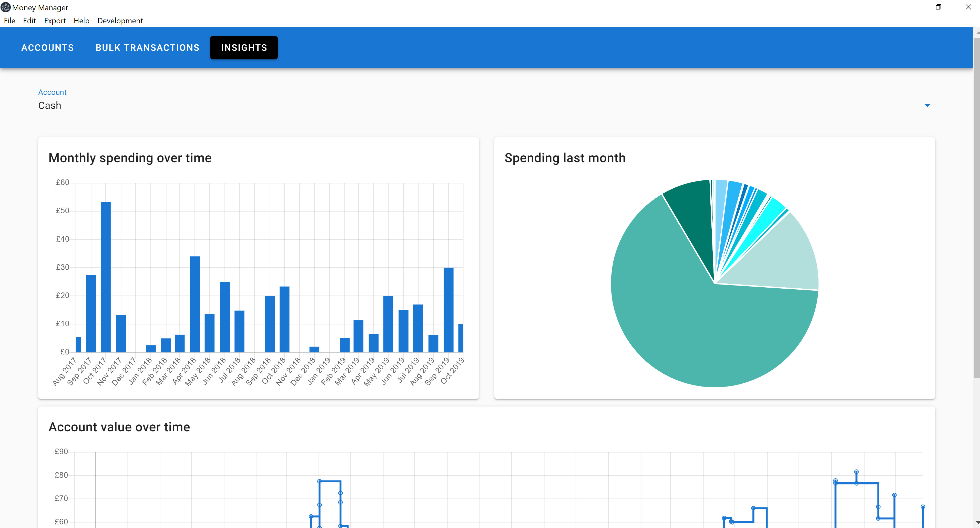Select the Insights tab
The height and width of the screenshot is (528, 980).
click(244, 48)
